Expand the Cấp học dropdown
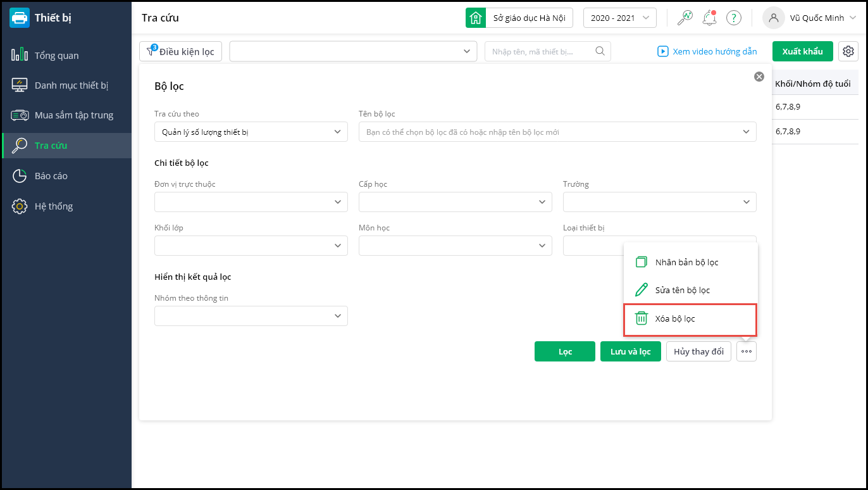Image resolution: width=868 pixels, height=490 pixels. click(455, 202)
